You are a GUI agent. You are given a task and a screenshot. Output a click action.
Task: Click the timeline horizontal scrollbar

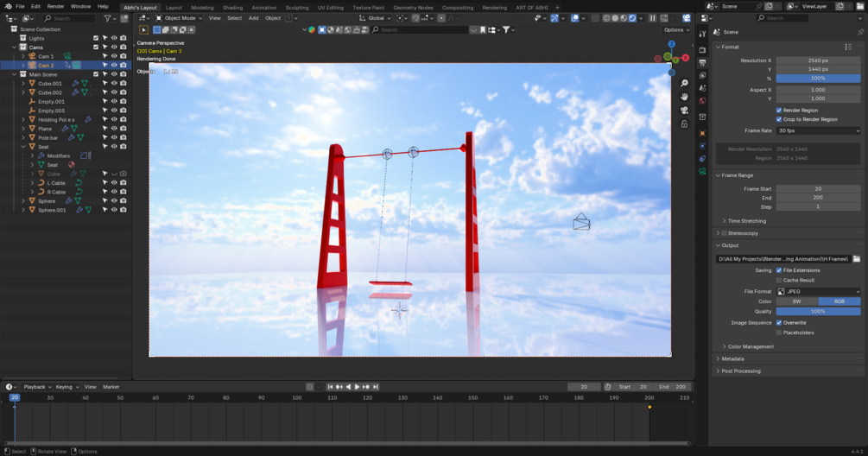click(x=347, y=443)
